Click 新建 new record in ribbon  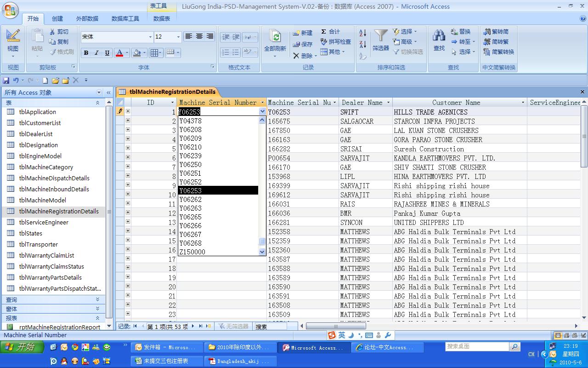pyautogui.click(x=303, y=33)
